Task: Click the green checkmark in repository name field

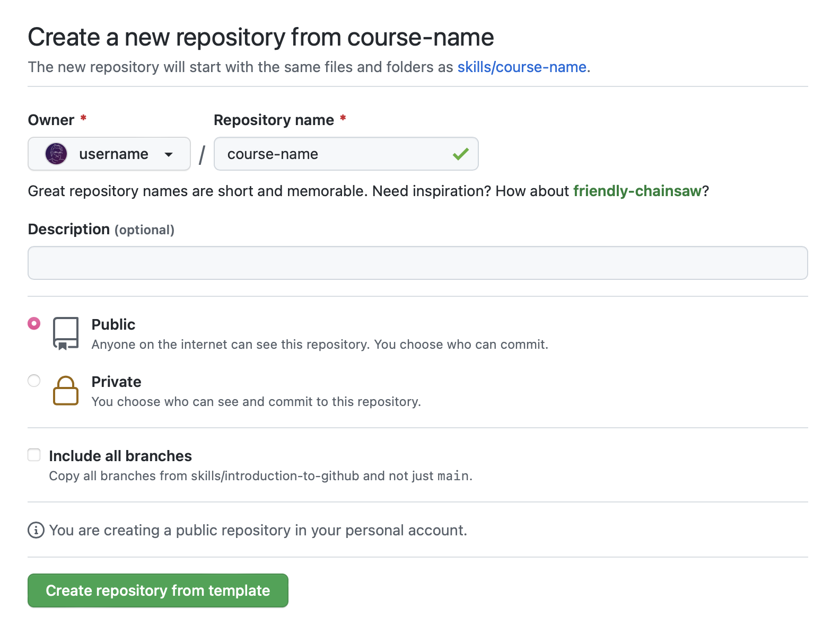Action: click(460, 154)
